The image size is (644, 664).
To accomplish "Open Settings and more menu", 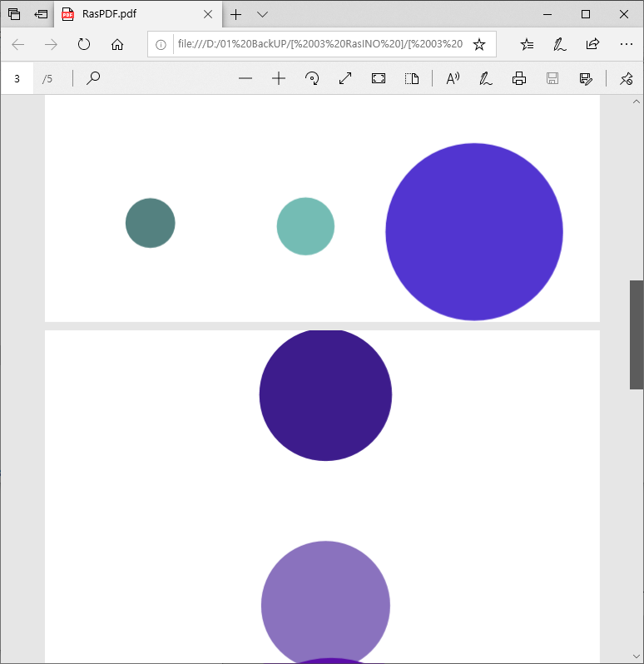I will [627, 44].
